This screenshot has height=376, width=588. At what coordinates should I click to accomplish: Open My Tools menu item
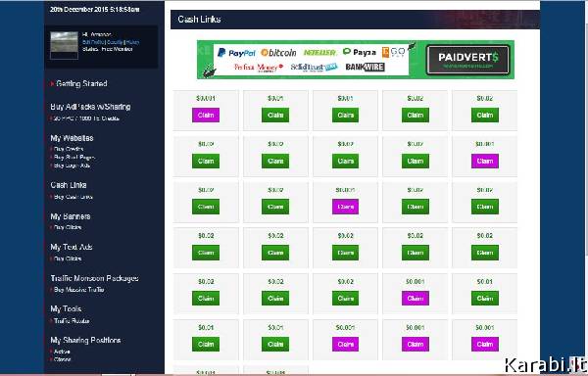click(66, 309)
